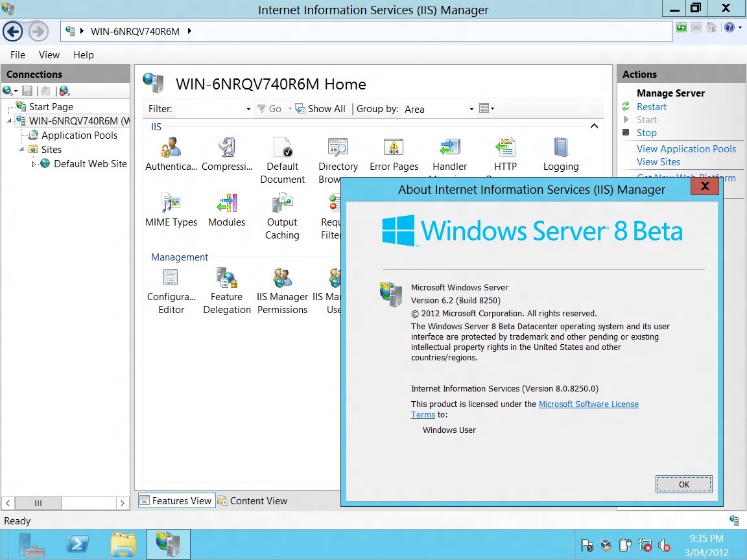This screenshot has height=560, width=747.
Task: Launch PowerShell from the taskbar
Action: 78,544
